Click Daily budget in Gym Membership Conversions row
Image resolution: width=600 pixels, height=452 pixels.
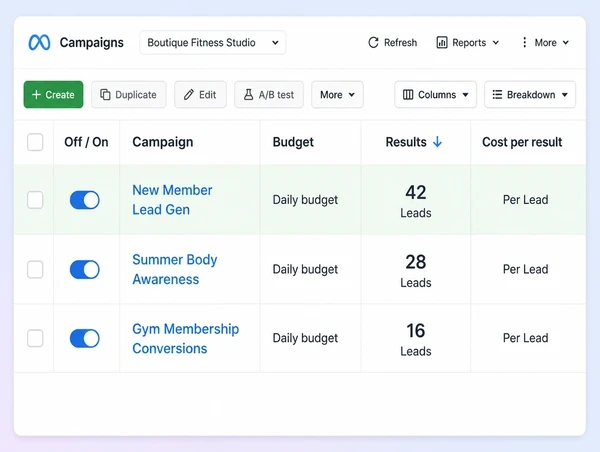tap(305, 338)
